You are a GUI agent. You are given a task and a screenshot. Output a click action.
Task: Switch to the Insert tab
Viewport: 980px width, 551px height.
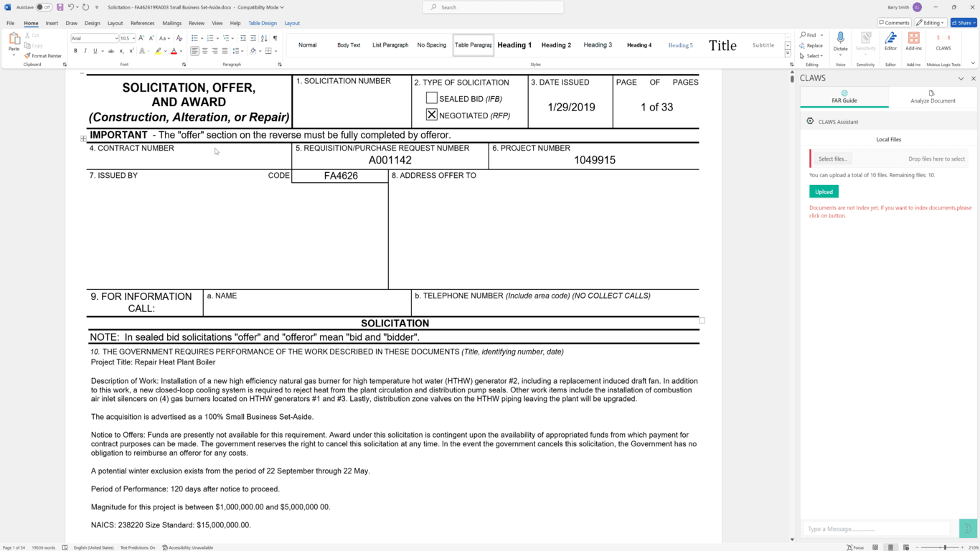coord(52,23)
